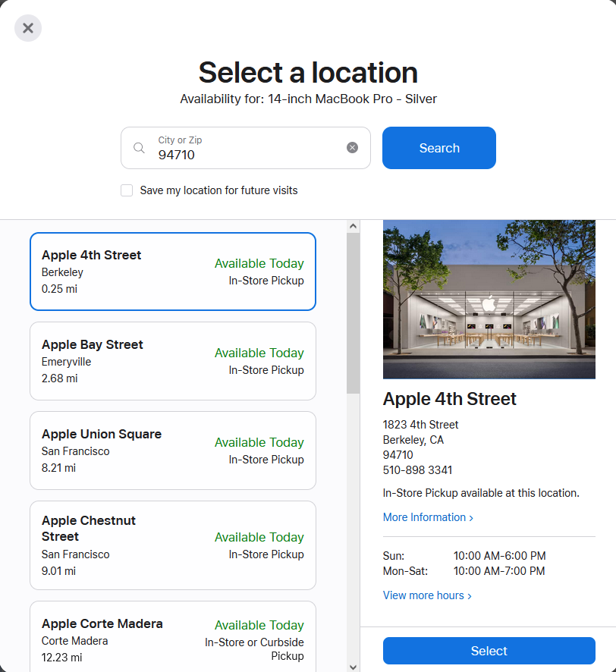
Task: Click the Select button for Apple 4th Street
Action: point(489,651)
